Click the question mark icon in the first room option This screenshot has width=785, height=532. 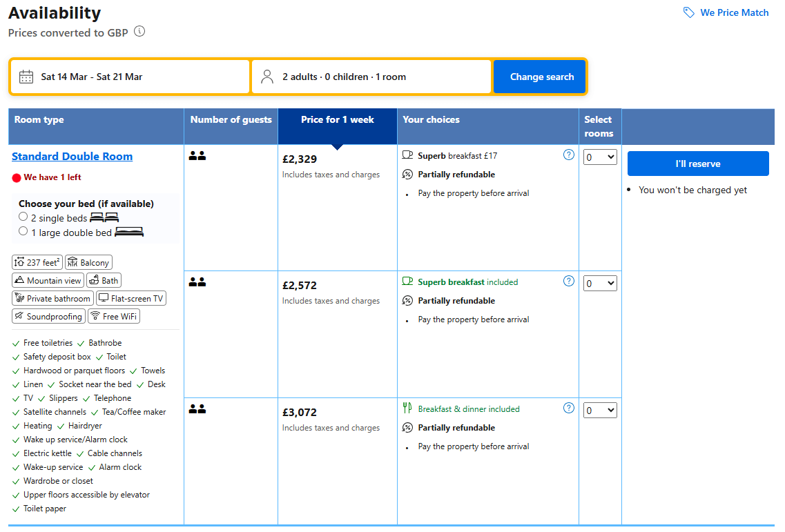[569, 155]
